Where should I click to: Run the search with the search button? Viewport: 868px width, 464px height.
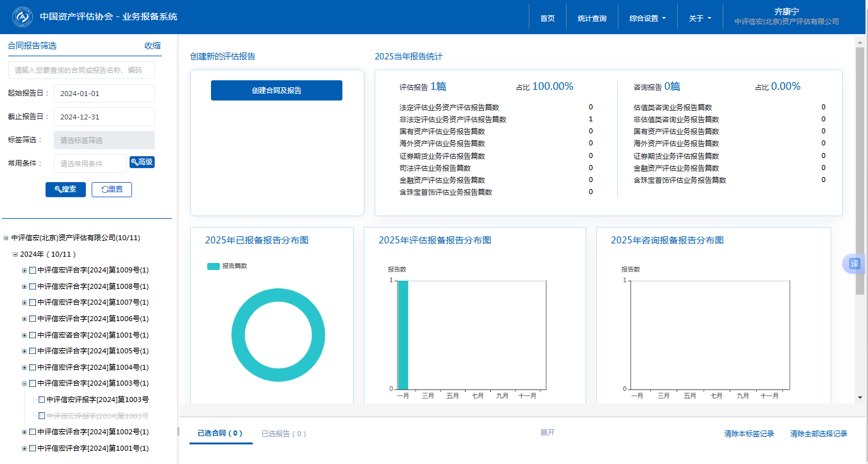66,190
